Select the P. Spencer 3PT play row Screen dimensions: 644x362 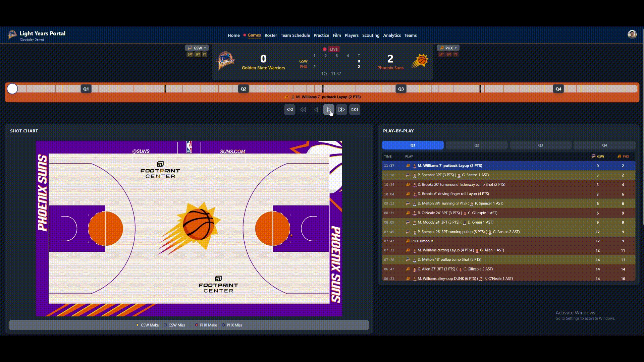point(470,175)
